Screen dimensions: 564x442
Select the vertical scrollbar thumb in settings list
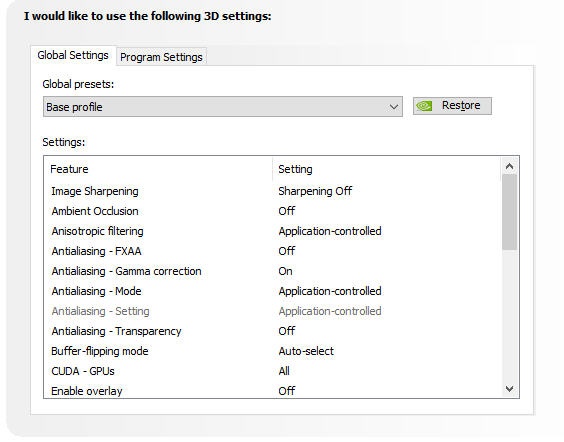509,212
